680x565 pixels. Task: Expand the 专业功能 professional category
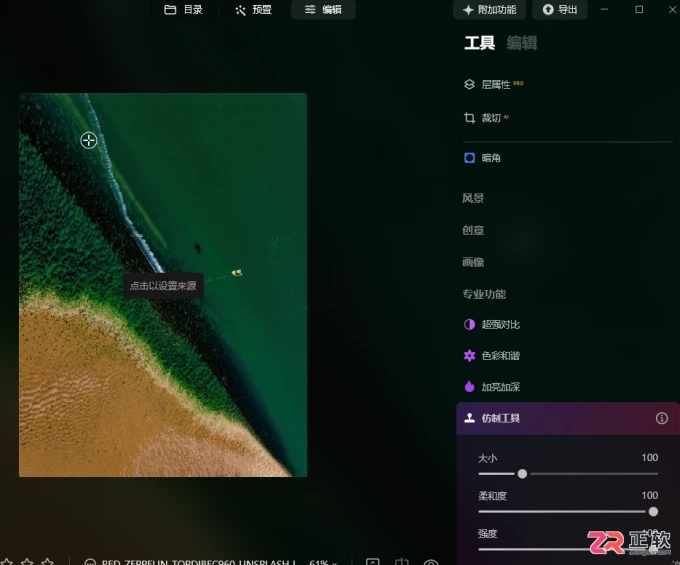(484, 294)
